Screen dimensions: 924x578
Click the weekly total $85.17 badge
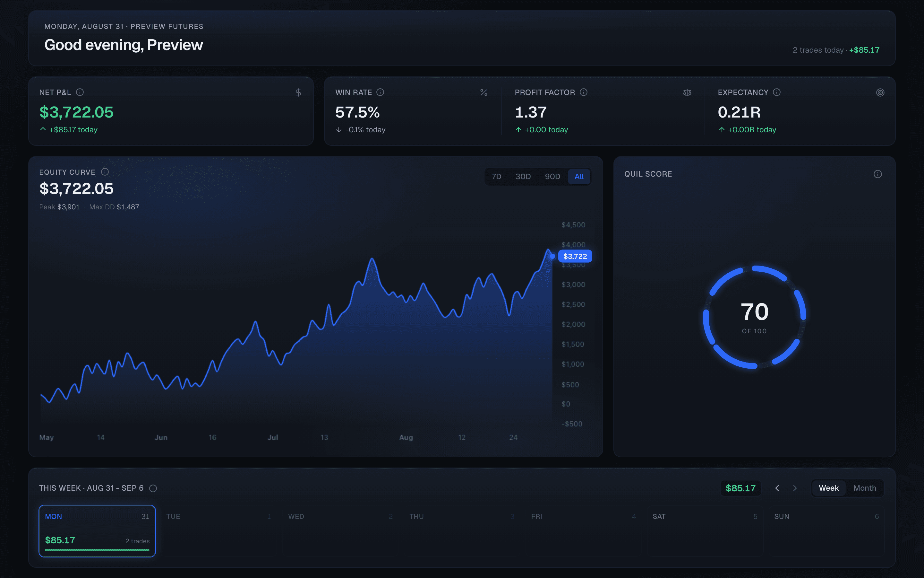coord(740,488)
